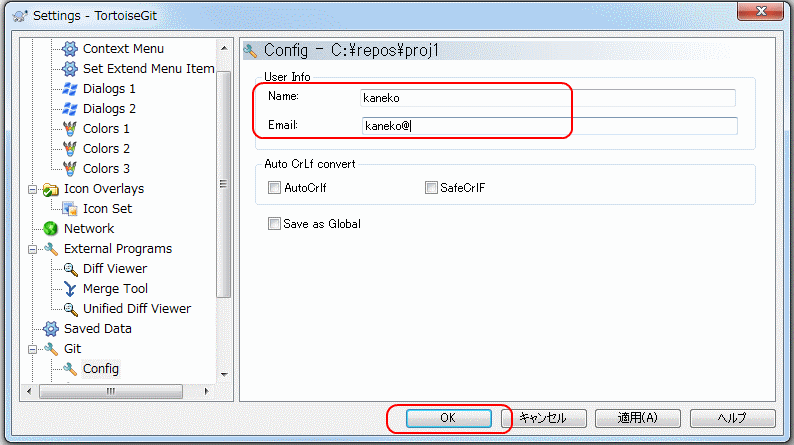The height and width of the screenshot is (445, 794).
Task: Click the OK button
Action: [448, 418]
